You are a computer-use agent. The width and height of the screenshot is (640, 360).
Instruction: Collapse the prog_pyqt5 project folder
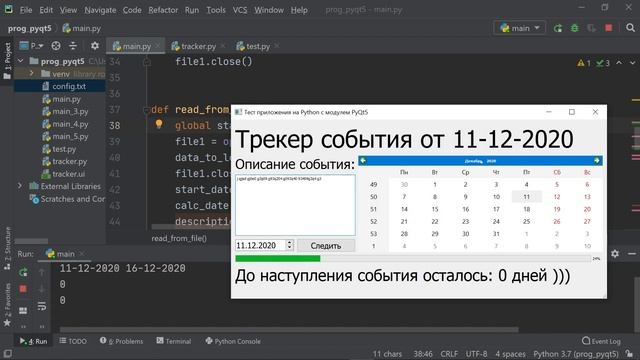click(20, 61)
